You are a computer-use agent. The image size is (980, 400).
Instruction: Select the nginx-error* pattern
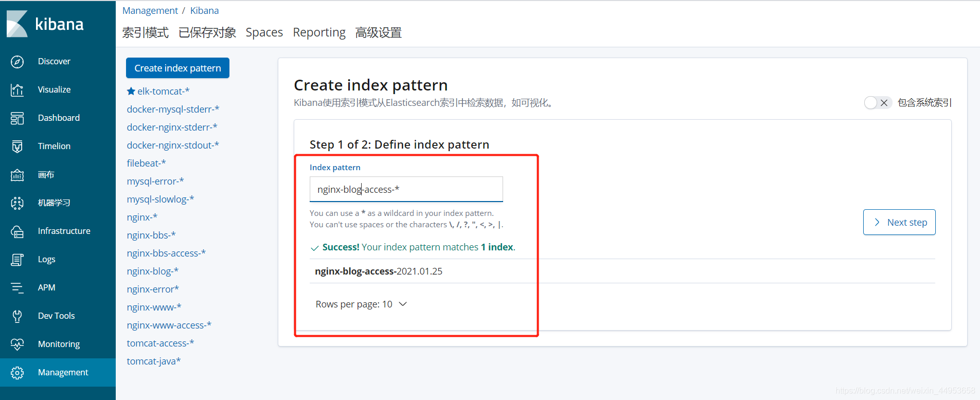click(153, 289)
